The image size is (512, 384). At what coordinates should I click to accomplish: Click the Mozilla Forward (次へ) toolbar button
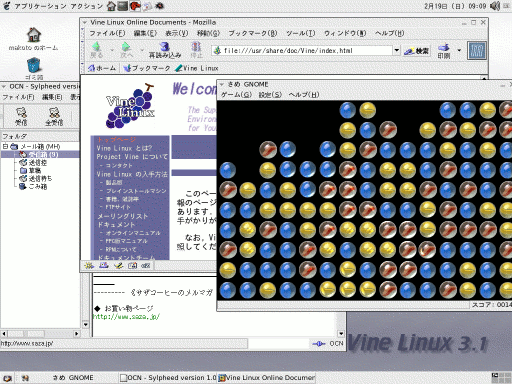click(126, 50)
